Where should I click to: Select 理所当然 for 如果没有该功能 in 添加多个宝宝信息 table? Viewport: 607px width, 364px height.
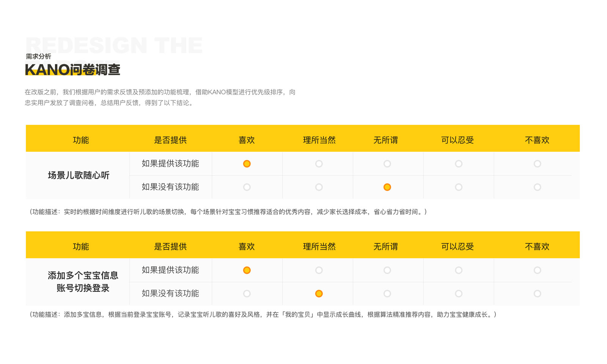tap(319, 293)
